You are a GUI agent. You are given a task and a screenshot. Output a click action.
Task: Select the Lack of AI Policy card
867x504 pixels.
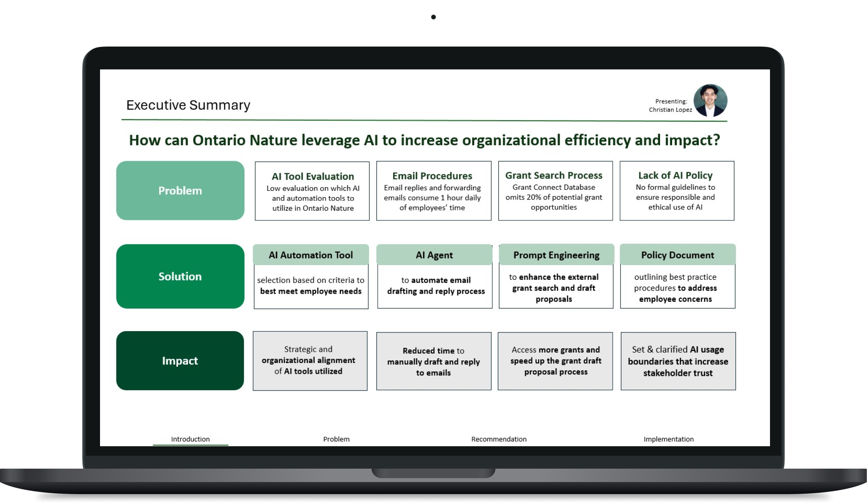pyautogui.click(x=677, y=191)
